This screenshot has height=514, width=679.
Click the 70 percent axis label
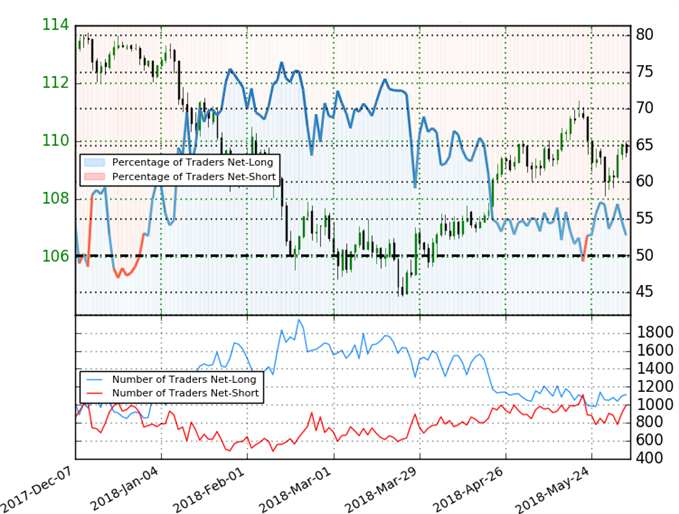click(644, 108)
